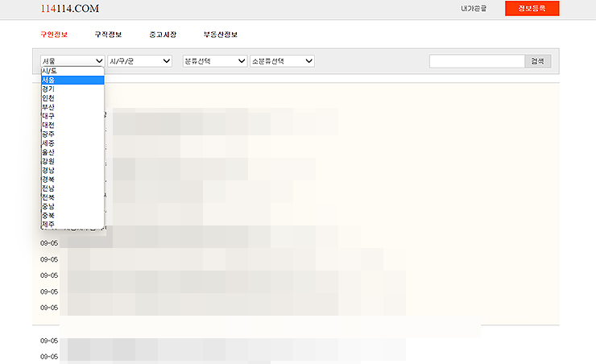This screenshot has width=596, height=364.
Task: Collapse the 서울 region dropdown
Action: coord(72,60)
